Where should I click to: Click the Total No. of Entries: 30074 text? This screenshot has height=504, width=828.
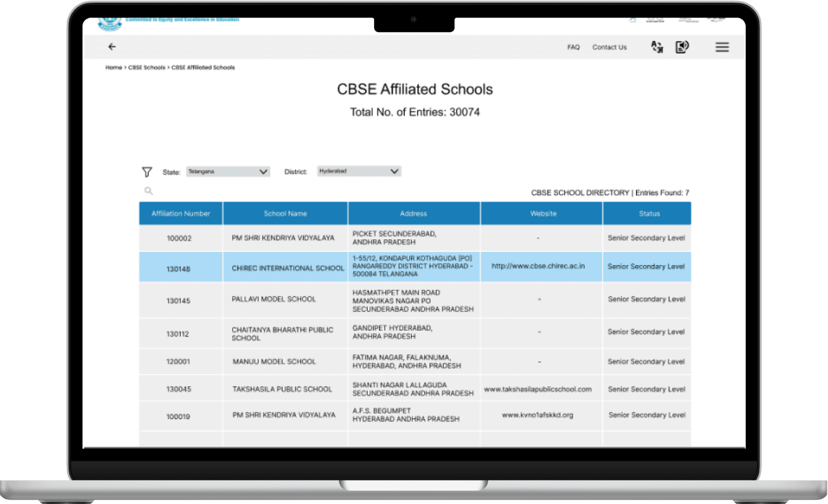415,112
